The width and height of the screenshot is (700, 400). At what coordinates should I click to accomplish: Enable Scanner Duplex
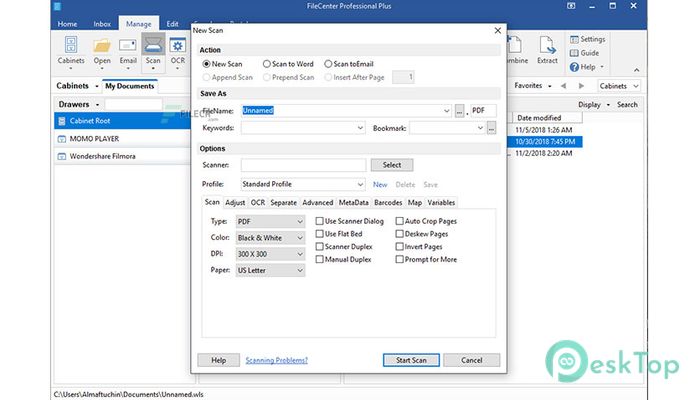[319, 246]
